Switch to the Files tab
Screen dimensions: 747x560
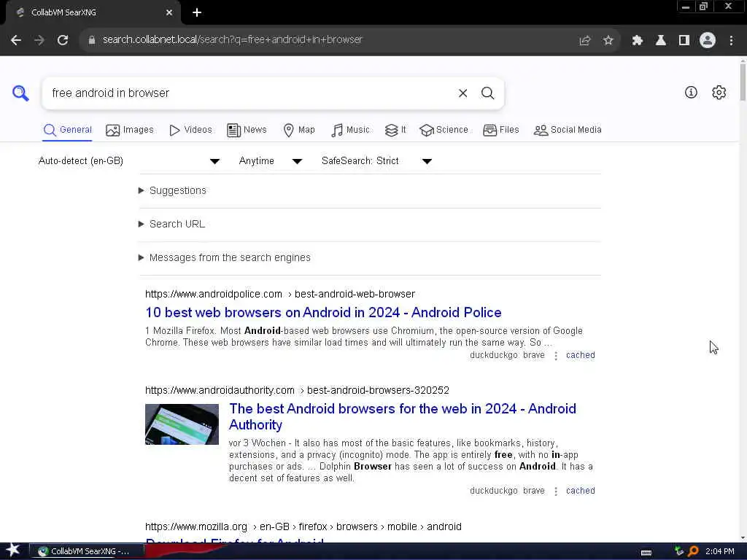coord(500,130)
